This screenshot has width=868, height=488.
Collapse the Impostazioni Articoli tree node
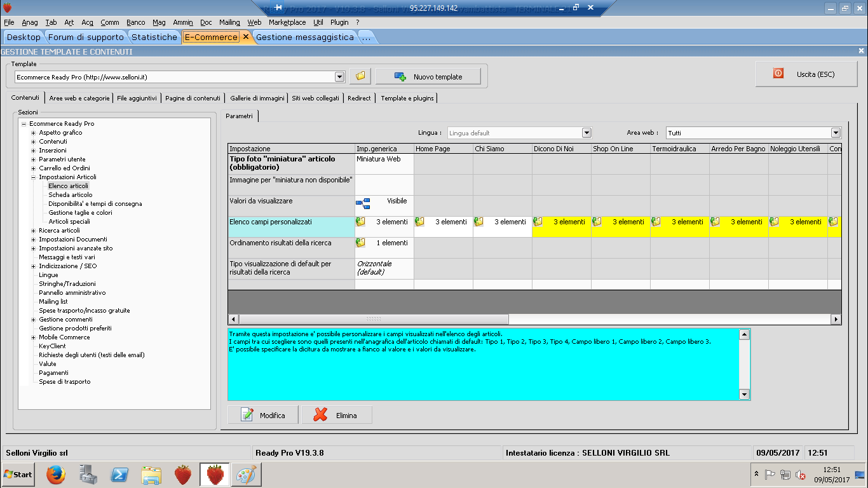click(33, 177)
